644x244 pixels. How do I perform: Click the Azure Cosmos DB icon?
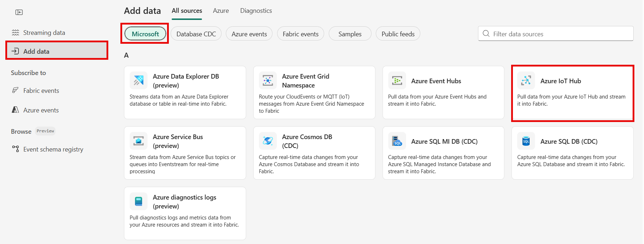268,141
